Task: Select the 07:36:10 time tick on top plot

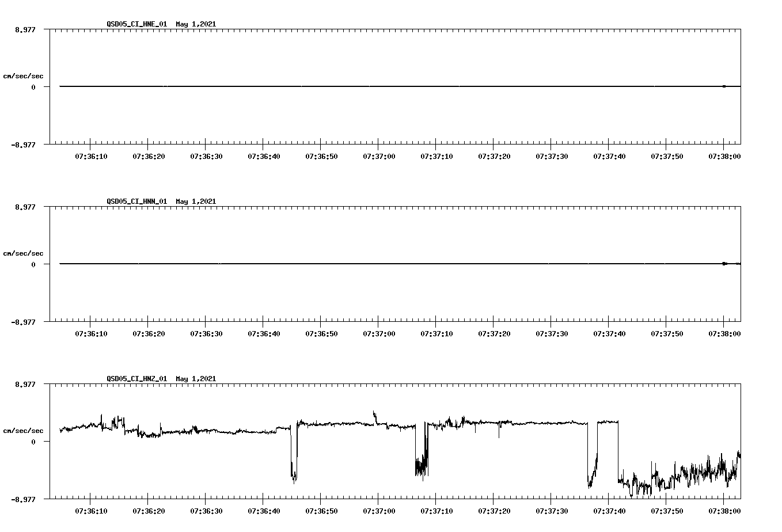Action: click(x=92, y=155)
